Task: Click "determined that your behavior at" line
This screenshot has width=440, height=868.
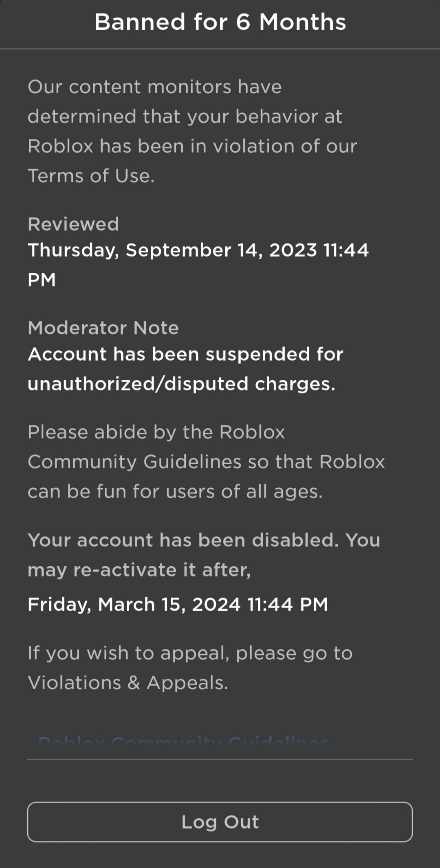Action: pos(185,116)
